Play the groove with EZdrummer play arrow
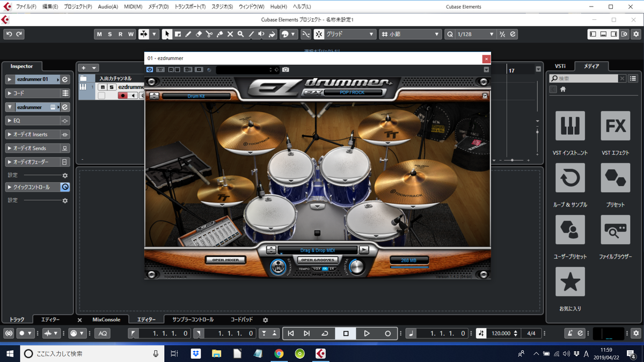This screenshot has height=362, width=644. (x=364, y=250)
